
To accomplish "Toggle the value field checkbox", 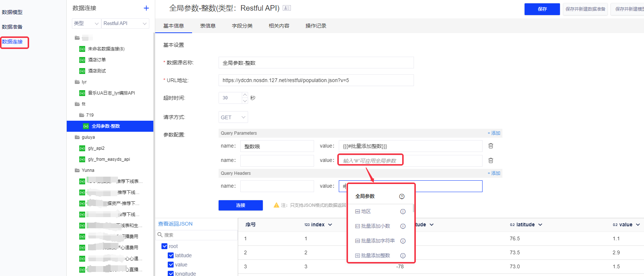I will coord(171,265).
